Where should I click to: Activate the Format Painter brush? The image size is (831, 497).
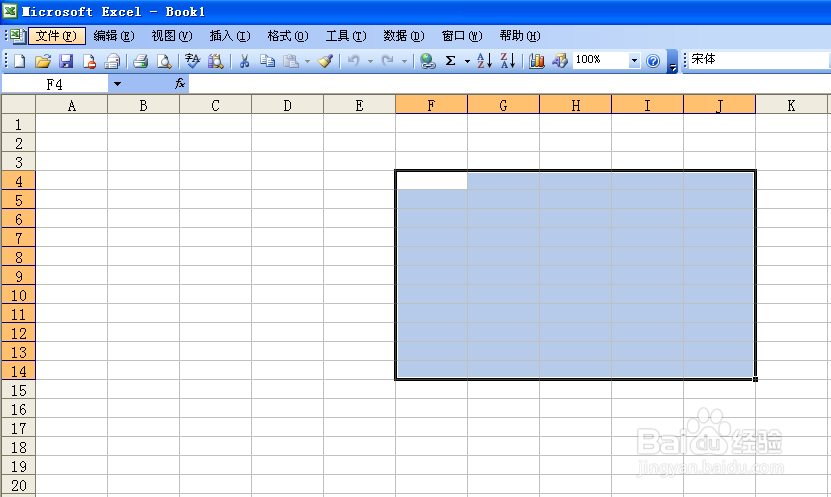tap(325, 61)
